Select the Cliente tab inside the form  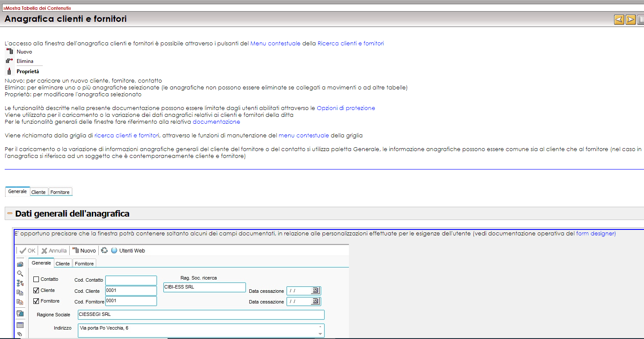(x=63, y=263)
